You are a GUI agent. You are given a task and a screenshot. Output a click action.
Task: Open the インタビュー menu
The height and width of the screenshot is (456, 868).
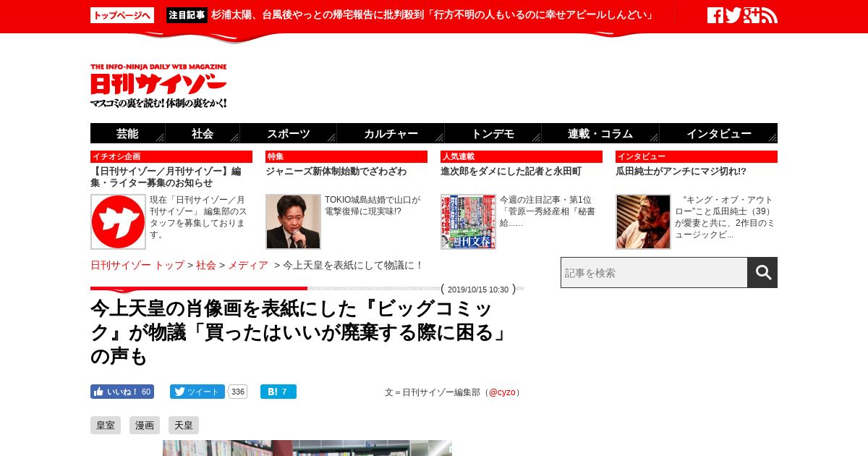click(718, 133)
